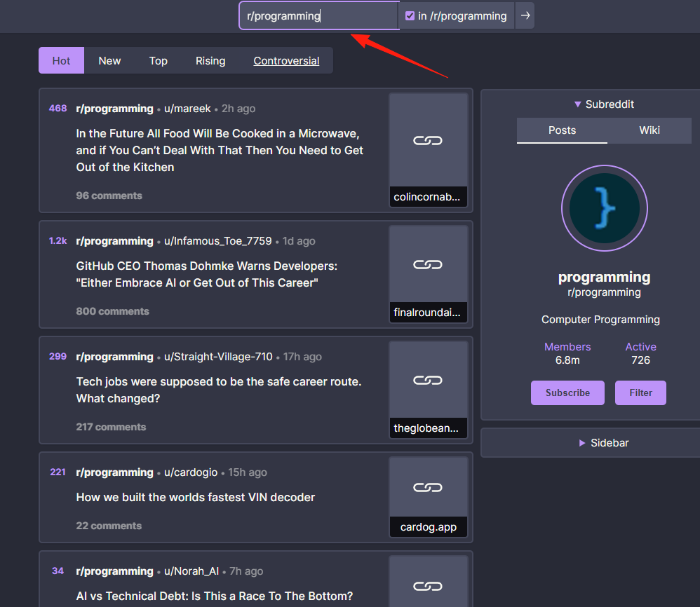Select the Posts tab

coord(562,130)
